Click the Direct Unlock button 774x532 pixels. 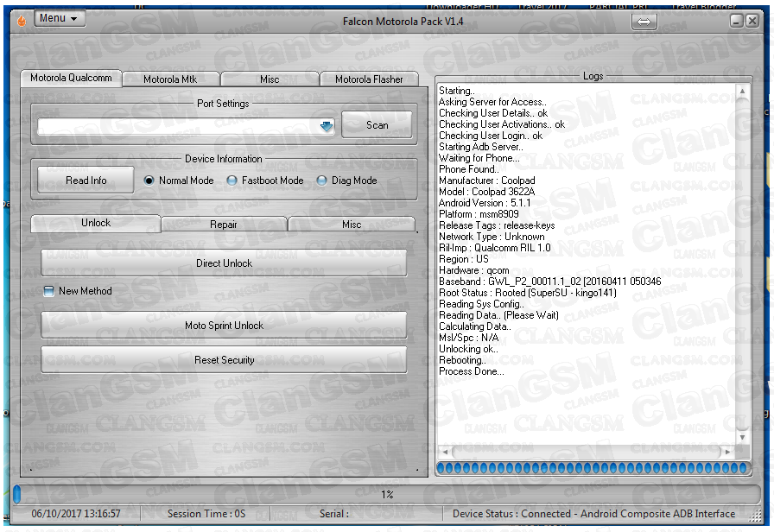pyautogui.click(x=224, y=263)
